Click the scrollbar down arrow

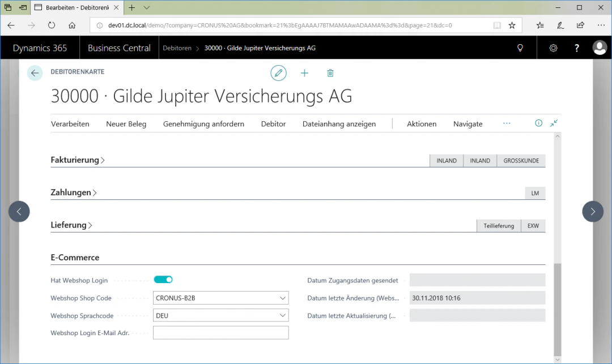[558, 359]
